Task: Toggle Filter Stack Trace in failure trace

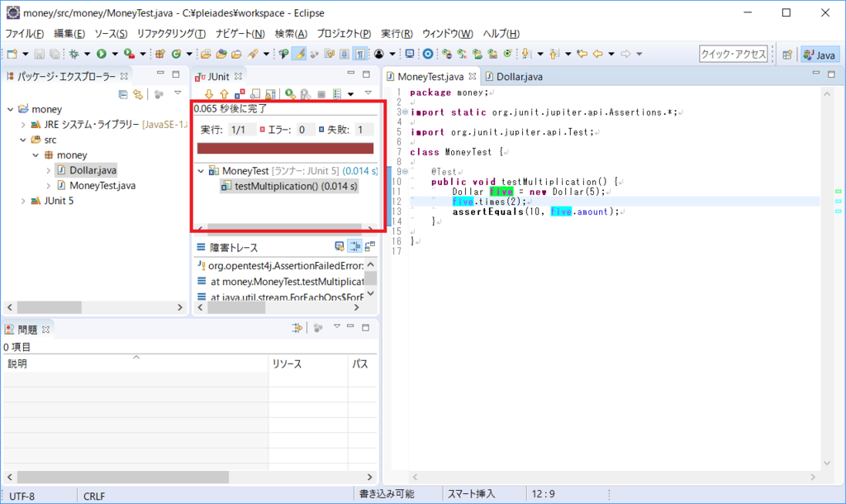Action: (354, 246)
